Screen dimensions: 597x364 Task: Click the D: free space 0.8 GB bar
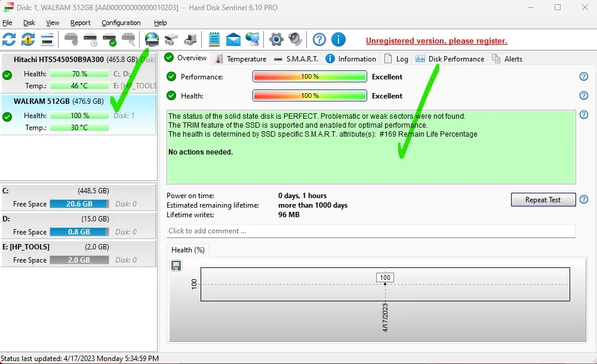click(x=79, y=232)
